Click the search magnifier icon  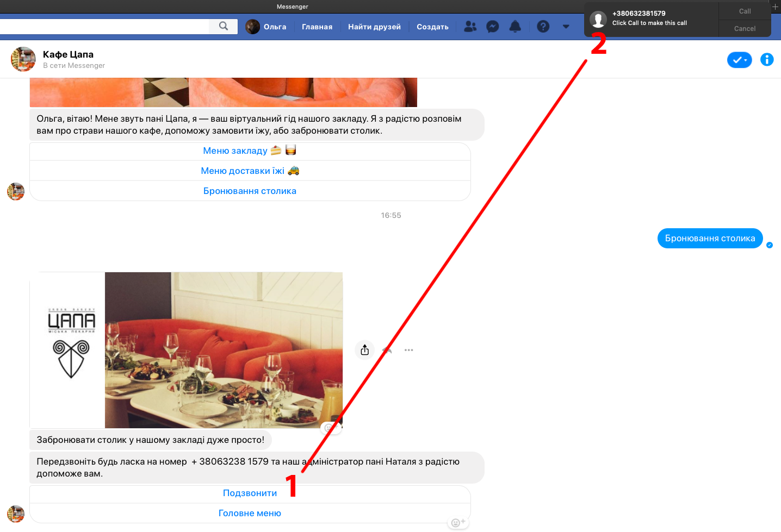pos(224,26)
